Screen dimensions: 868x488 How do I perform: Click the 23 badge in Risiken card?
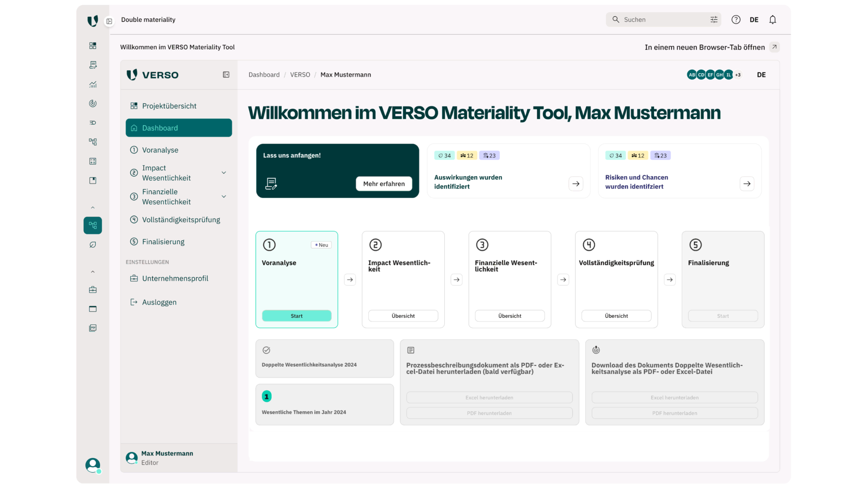tap(660, 156)
